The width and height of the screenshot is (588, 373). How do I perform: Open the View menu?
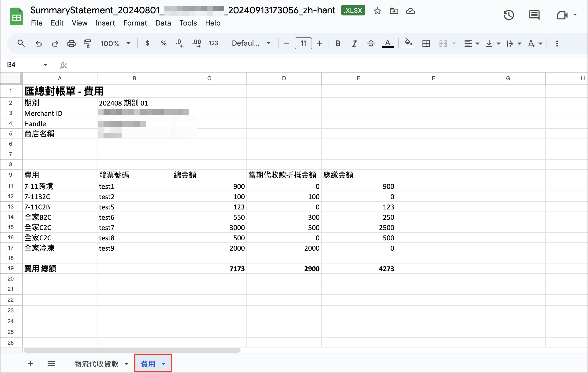click(x=79, y=23)
